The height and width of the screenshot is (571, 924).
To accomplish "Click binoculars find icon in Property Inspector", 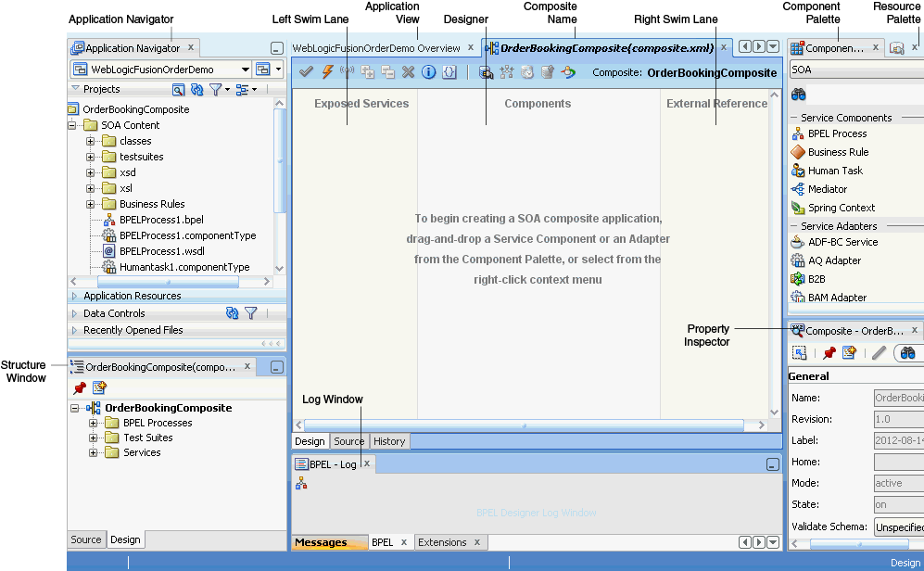I will pos(907,353).
